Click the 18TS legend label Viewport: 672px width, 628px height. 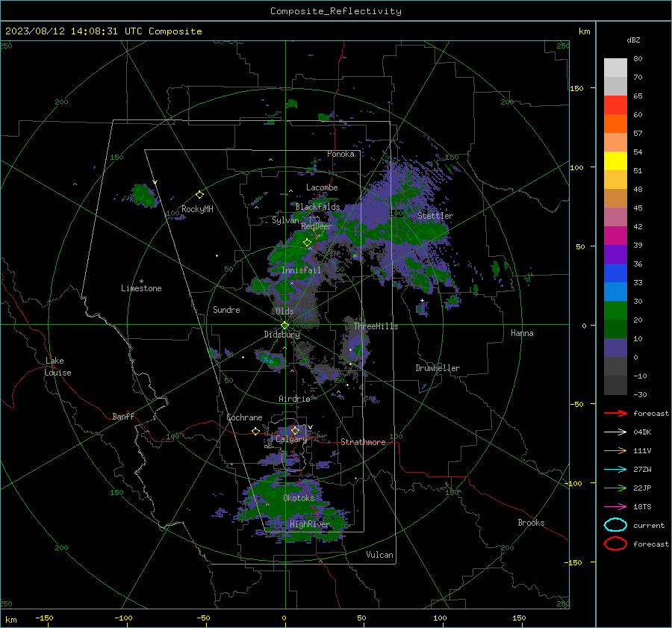pos(642,507)
